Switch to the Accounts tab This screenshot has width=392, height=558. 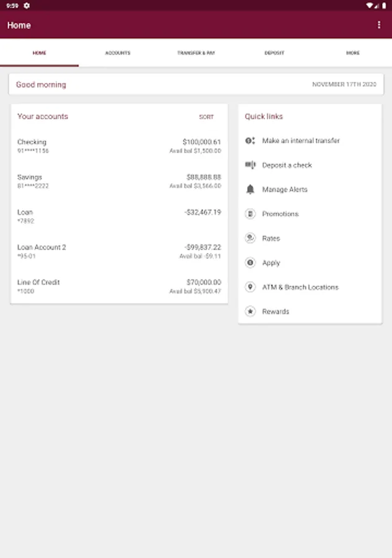click(118, 53)
